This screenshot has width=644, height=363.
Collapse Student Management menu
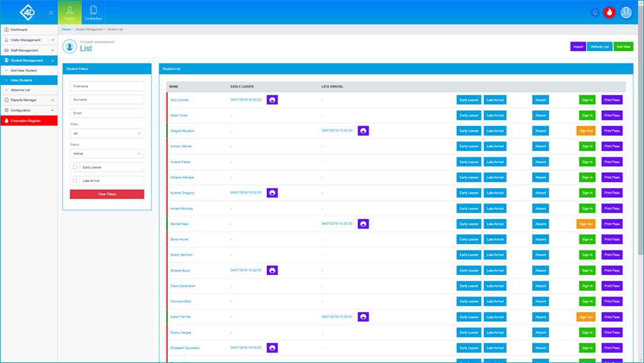pos(29,61)
